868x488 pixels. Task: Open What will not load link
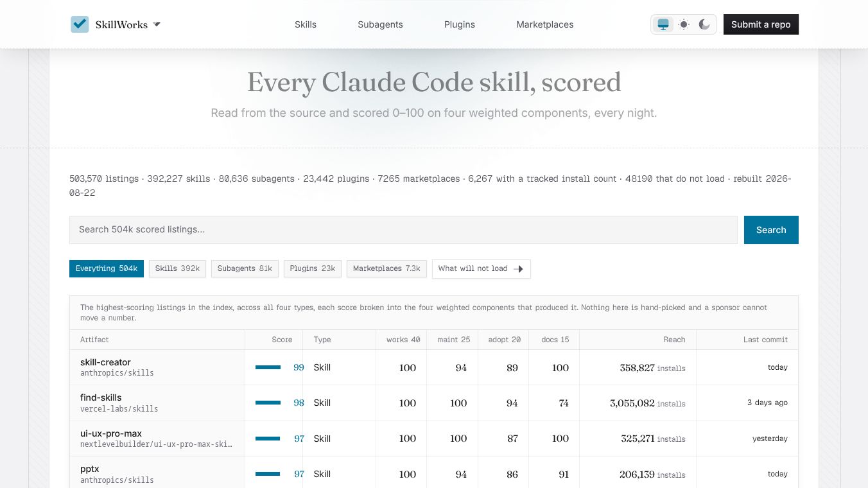tap(481, 268)
